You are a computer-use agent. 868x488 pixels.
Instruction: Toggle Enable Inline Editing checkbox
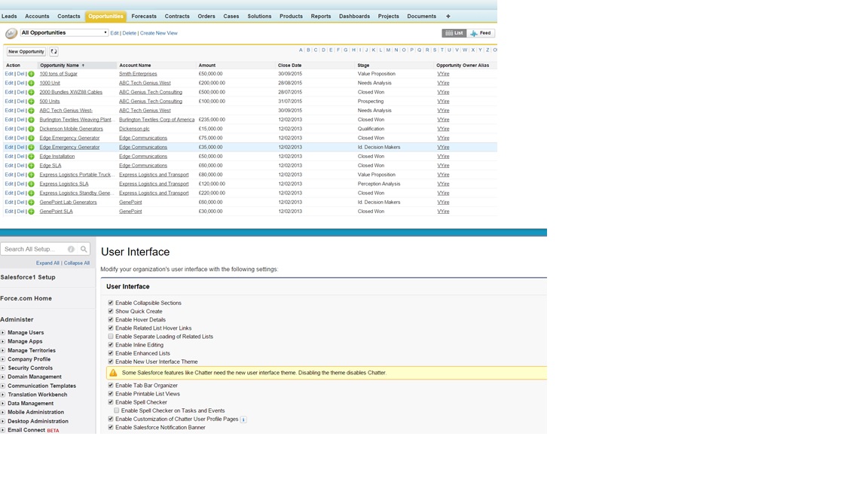pyautogui.click(x=111, y=345)
